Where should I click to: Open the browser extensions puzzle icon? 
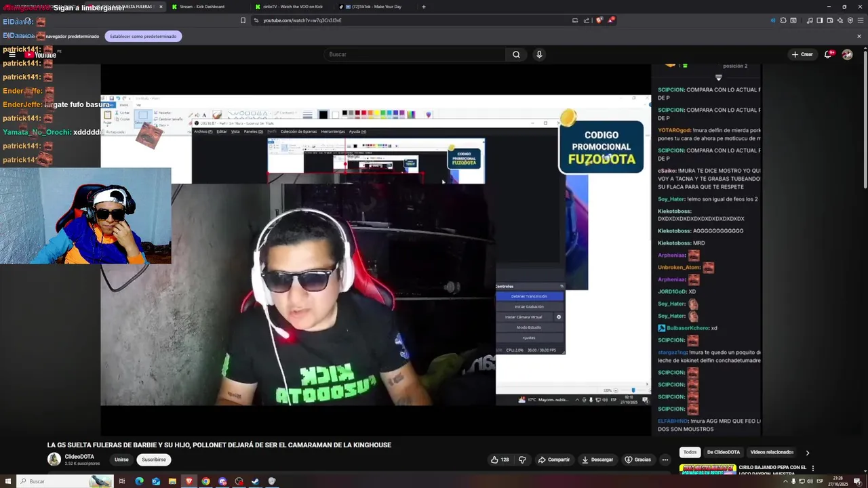pyautogui.click(x=783, y=20)
